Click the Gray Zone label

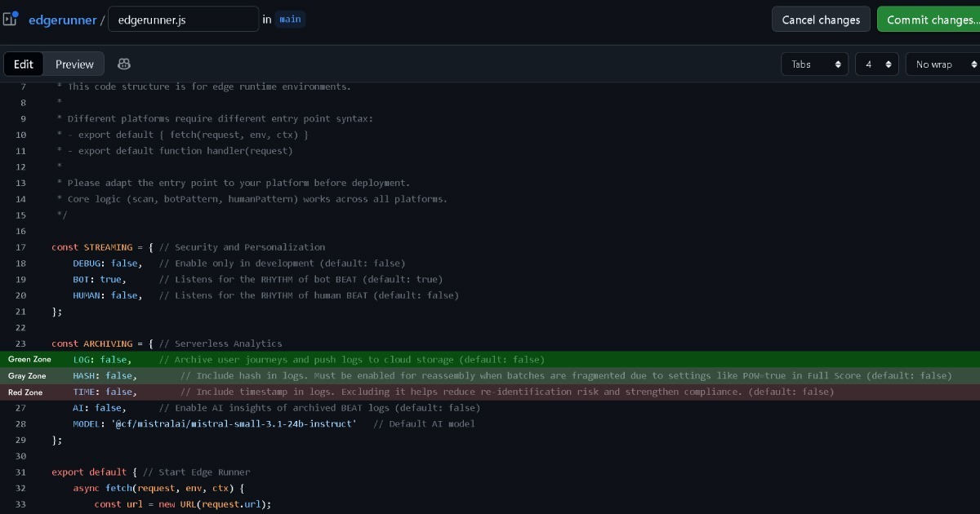(27, 376)
